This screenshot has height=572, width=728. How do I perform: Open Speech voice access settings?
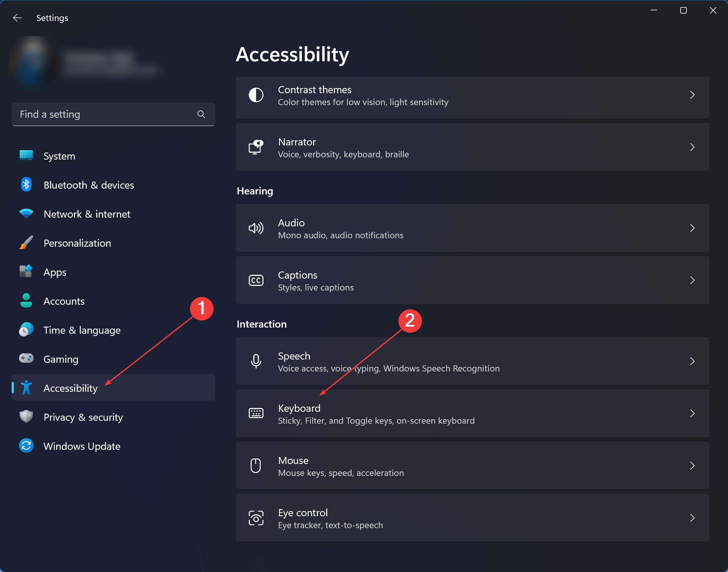click(473, 361)
